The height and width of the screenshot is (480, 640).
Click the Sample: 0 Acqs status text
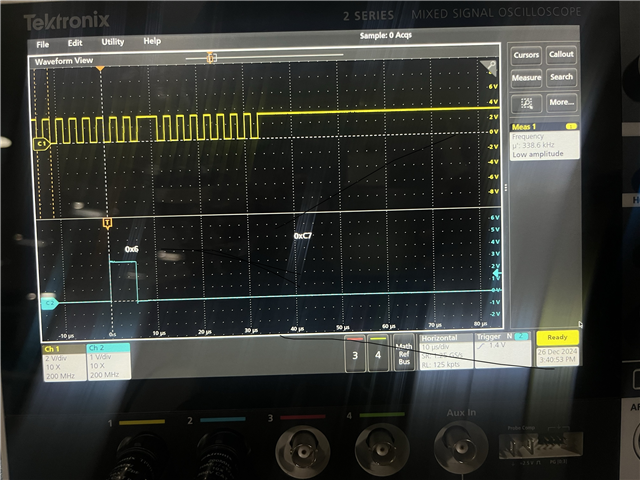pyautogui.click(x=385, y=36)
